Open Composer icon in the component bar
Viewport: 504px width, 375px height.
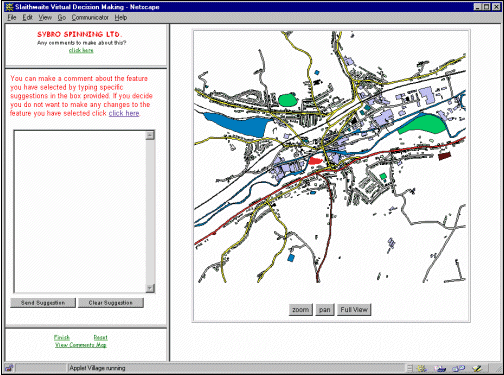(477, 368)
